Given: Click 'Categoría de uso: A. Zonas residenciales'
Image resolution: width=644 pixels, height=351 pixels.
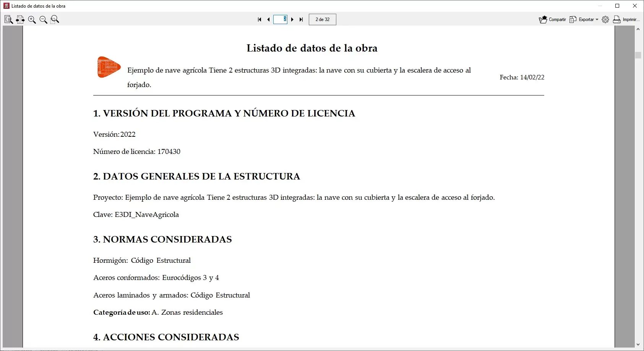Looking at the screenshot, I should click(158, 312).
